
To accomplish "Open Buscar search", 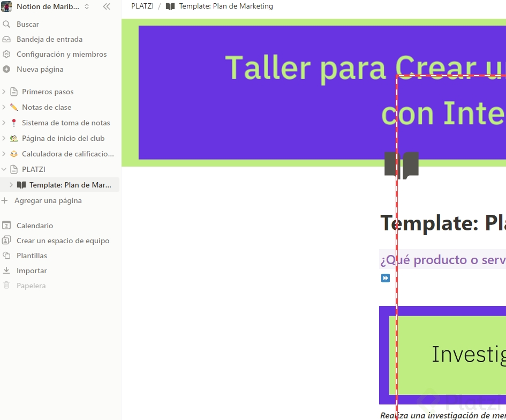I will [x=28, y=24].
